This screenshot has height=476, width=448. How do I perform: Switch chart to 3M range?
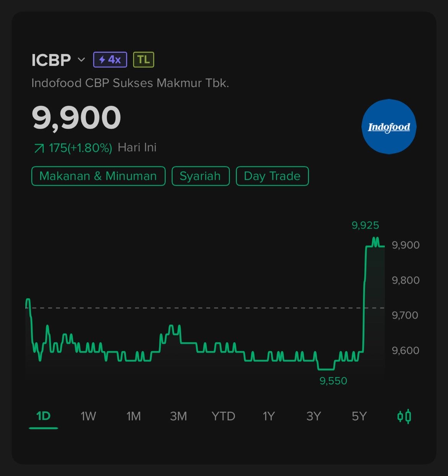tap(178, 416)
